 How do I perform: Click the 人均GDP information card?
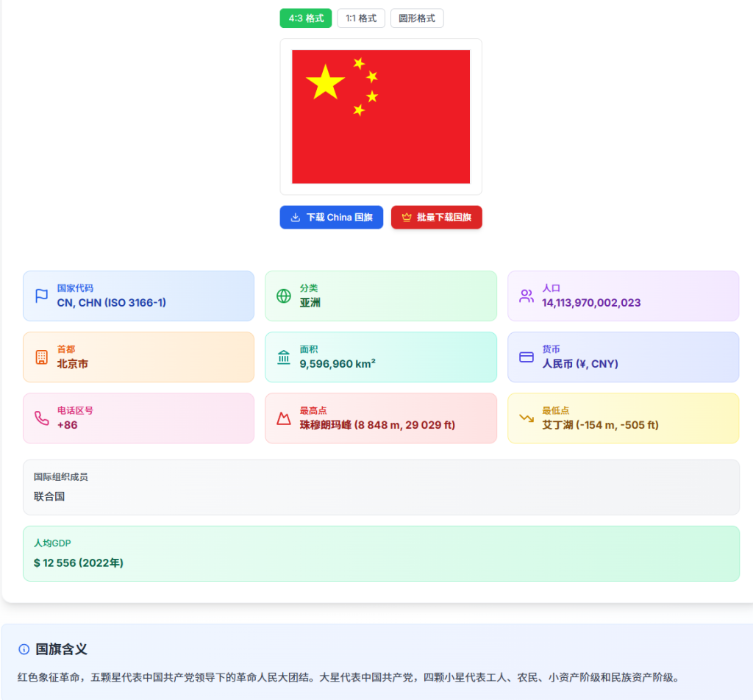[x=381, y=553]
